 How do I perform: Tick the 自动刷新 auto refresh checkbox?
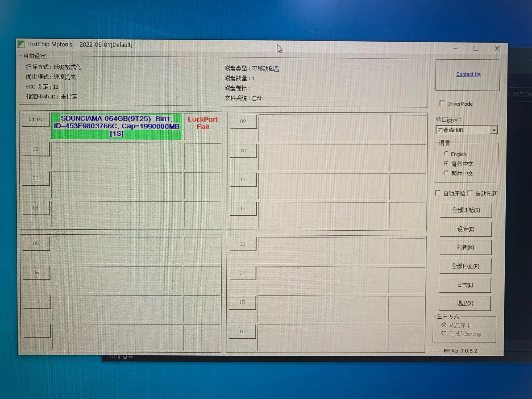470,193
